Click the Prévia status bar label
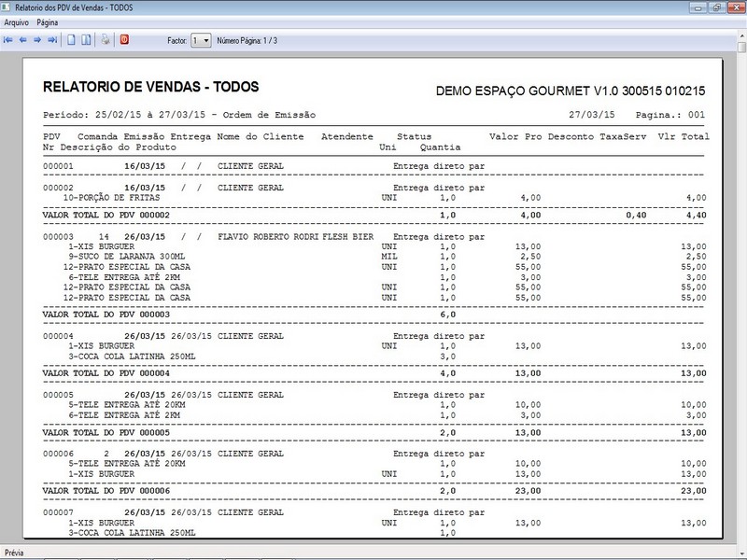Screen dimensions: 747x560 [14, 553]
